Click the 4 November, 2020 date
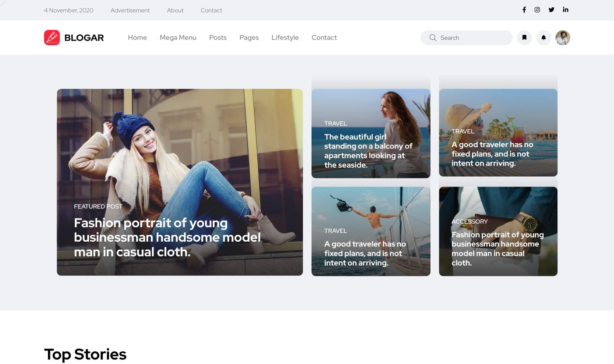Screen dimensions: 614x364 [69, 10]
